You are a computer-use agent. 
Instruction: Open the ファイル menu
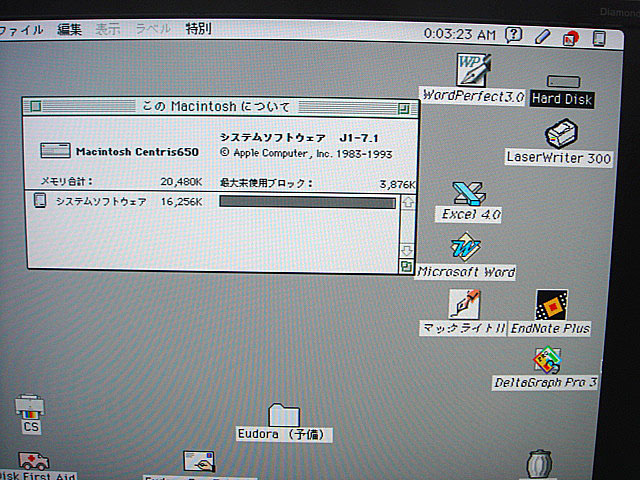(21, 30)
